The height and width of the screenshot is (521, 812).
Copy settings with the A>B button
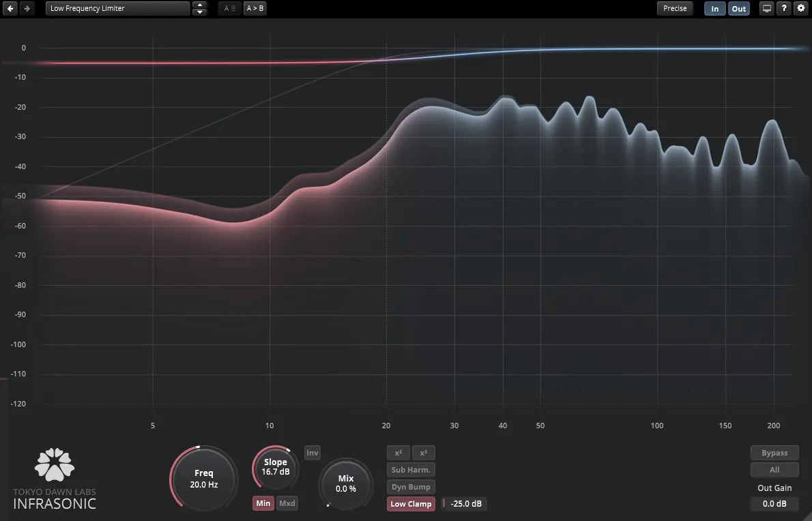255,8
